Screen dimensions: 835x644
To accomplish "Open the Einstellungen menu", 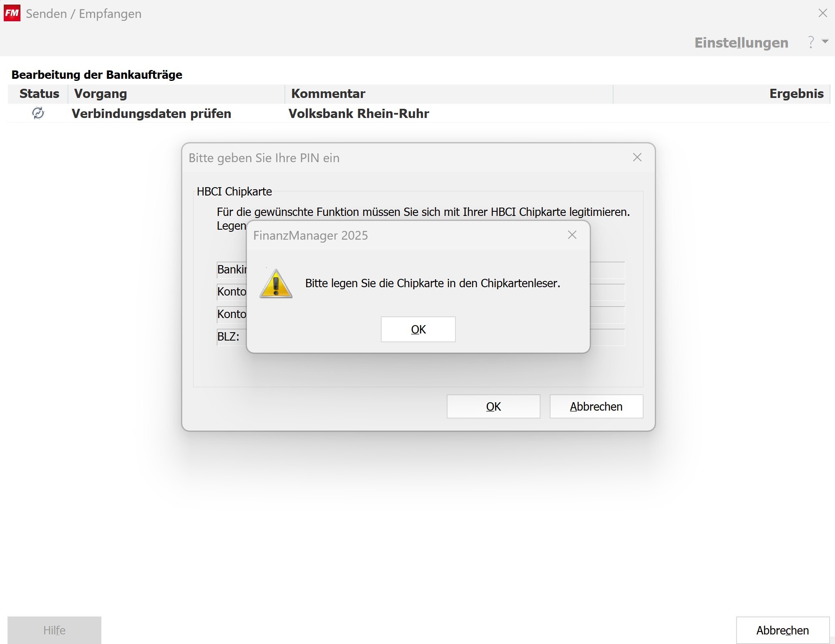I will pyautogui.click(x=741, y=43).
